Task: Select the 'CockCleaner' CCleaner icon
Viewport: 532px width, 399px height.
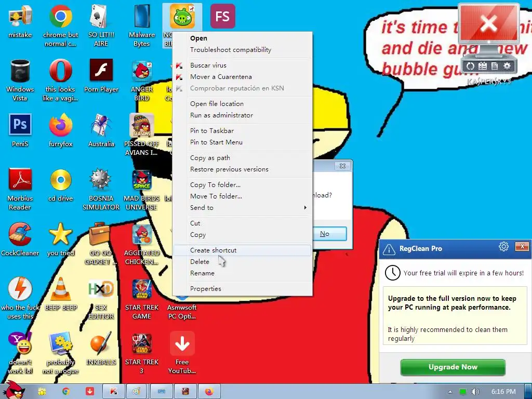Action: coord(20,240)
